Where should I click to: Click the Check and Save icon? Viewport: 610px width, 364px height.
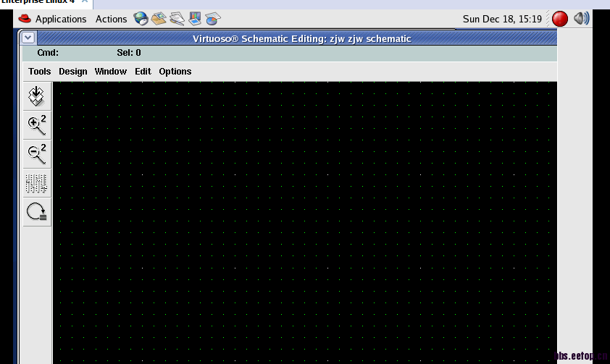(x=36, y=96)
